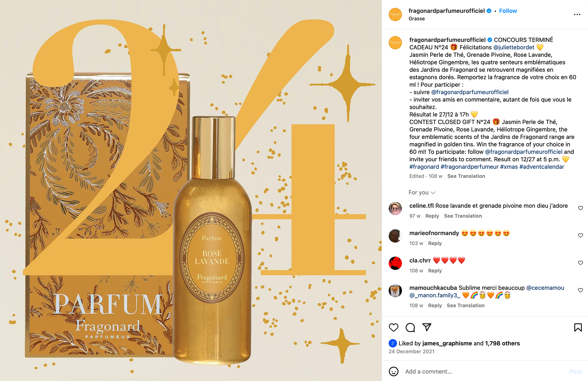Viewport: 588px width, 381px height.
Task: Like celine.tfl's comment
Action: pos(580,208)
